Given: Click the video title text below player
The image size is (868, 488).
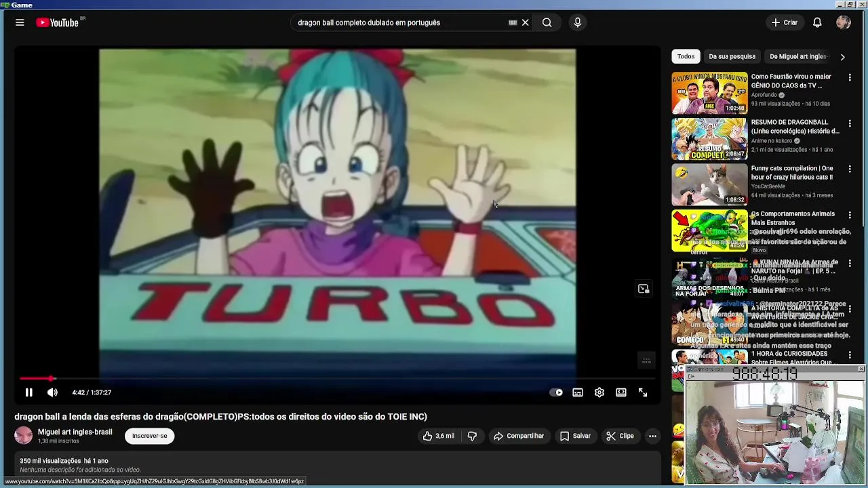Looking at the screenshot, I should point(220,417).
